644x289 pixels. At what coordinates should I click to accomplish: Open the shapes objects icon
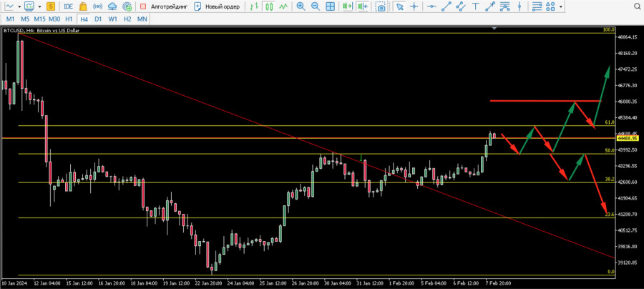coord(551,6)
